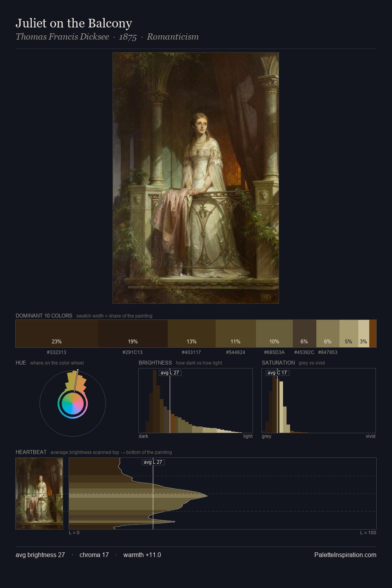This screenshot has height=588, width=392.
Task: Click the SATURATION section heading
Action: (x=278, y=363)
